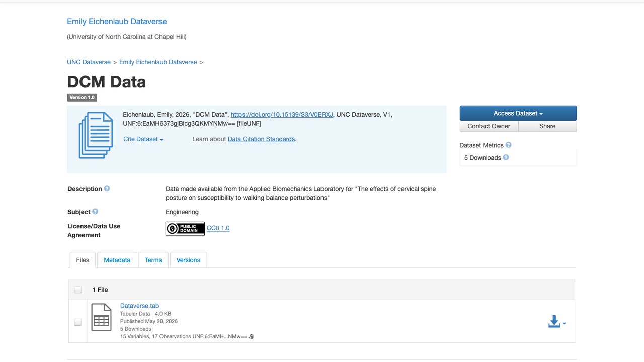The width and height of the screenshot is (644, 362).
Task: Go to UNC Dataverse breadcrumb
Action: tap(89, 62)
